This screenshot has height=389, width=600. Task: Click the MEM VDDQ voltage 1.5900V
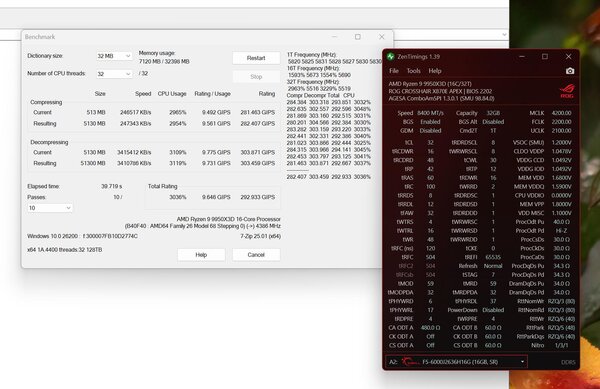[561, 186]
